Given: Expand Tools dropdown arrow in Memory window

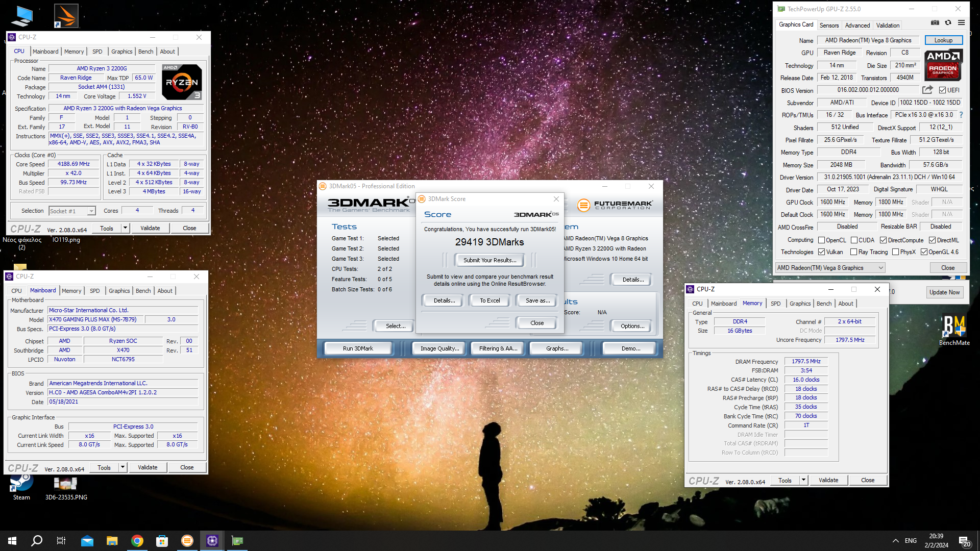Looking at the screenshot, I should [803, 480].
